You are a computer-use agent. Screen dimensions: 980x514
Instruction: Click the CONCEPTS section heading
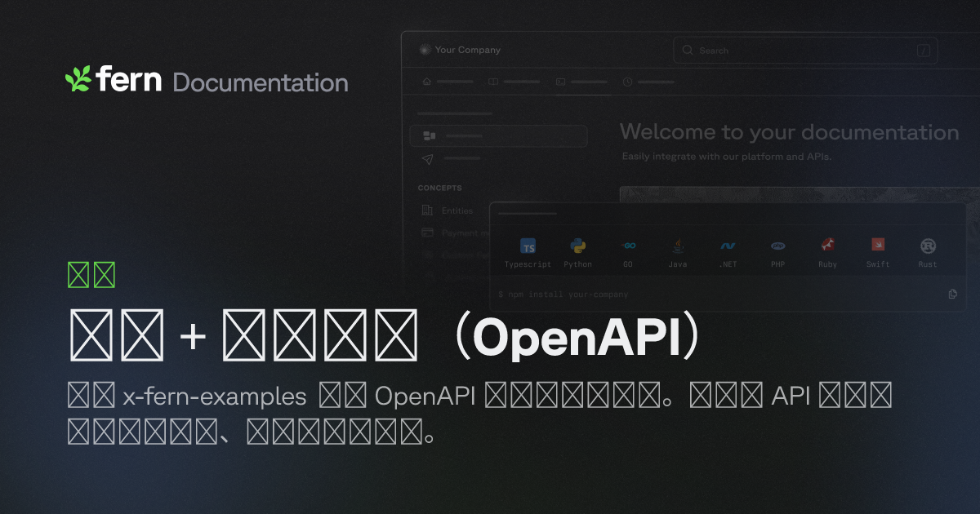point(439,188)
